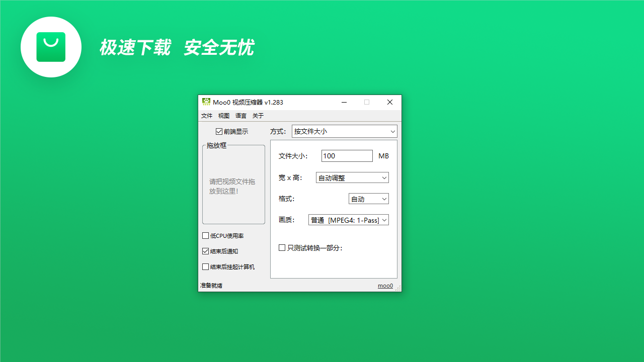
Task: Click the video drop box area 拖放框
Action: coord(233,185)
